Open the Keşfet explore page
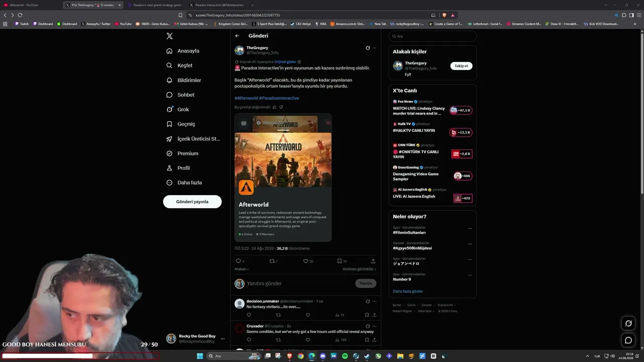Screen dimensions: 644x362 [179, 65]
